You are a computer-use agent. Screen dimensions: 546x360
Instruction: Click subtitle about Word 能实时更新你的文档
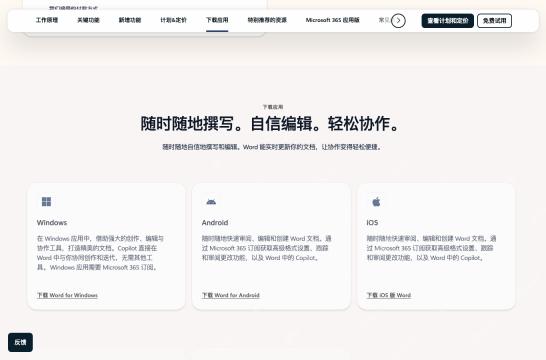(x=272, y=147)
